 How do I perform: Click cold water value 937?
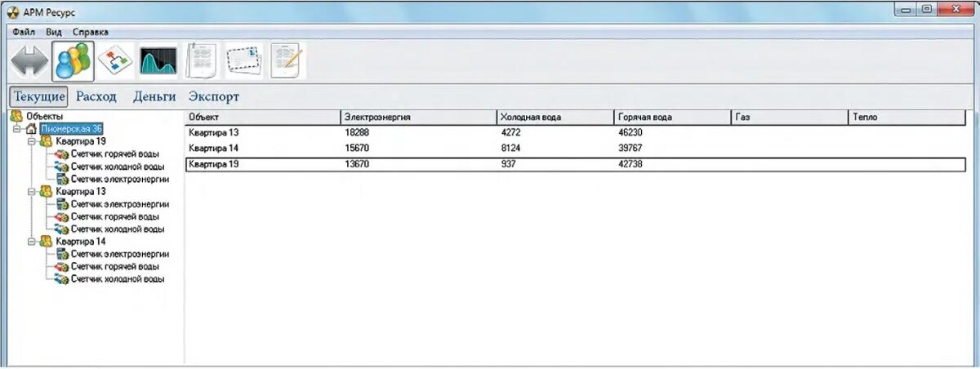tap(509, 165)
